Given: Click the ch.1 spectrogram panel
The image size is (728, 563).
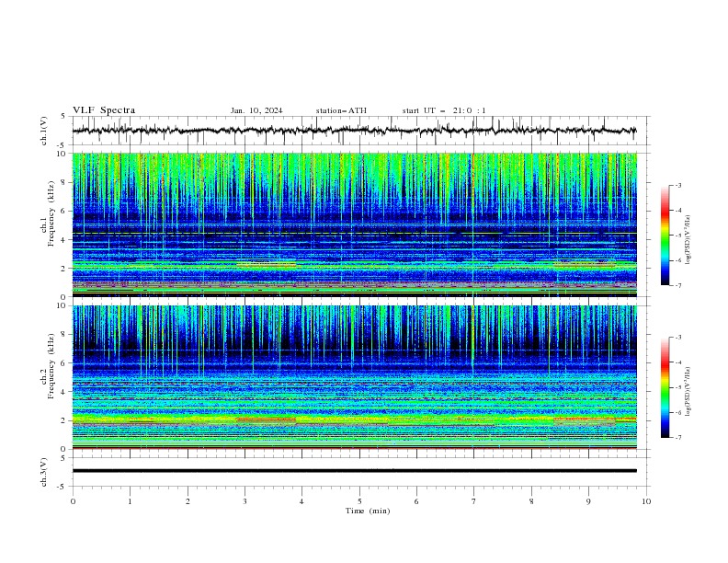Looking at the screenshot, I should (355, 224).
